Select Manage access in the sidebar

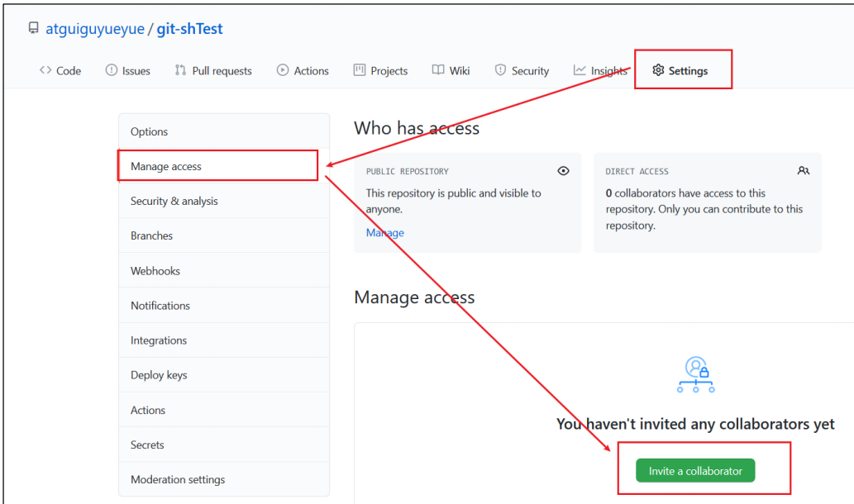click(224, 166)
